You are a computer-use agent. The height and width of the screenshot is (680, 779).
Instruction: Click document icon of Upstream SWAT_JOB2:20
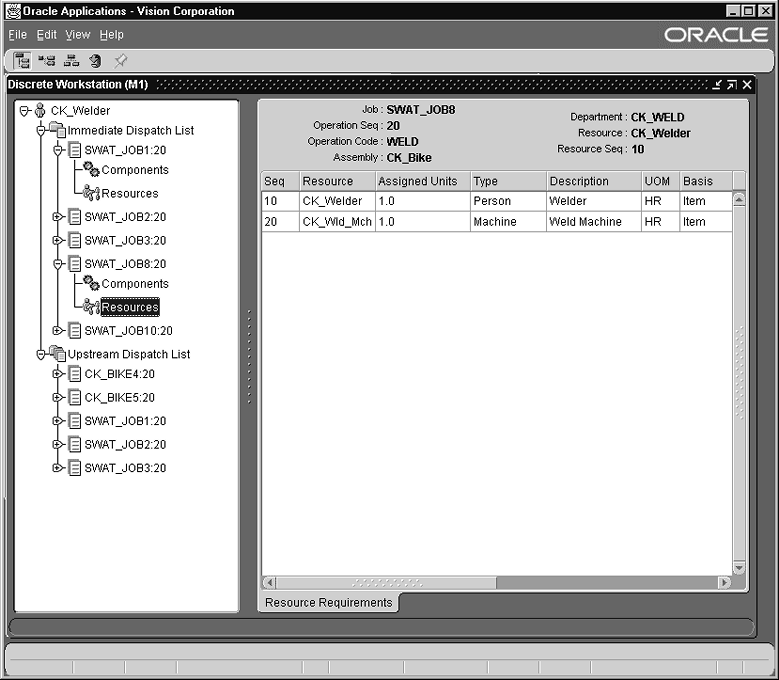pyautogui.click(x=75, y=444)
